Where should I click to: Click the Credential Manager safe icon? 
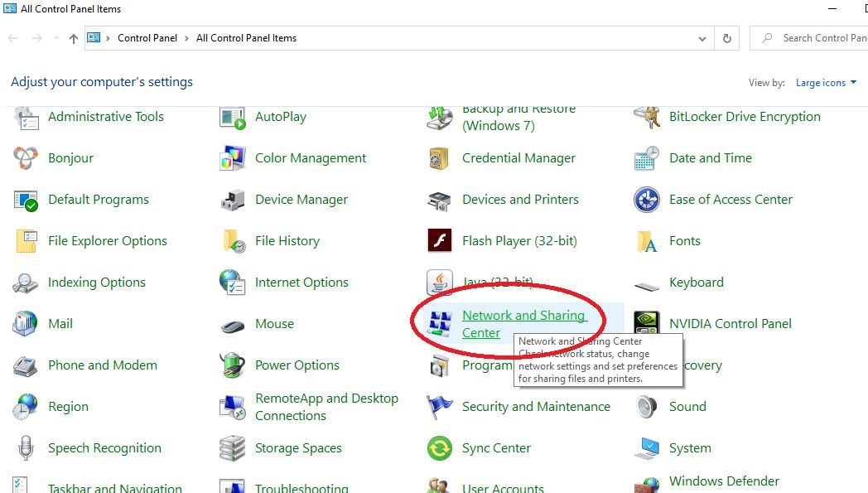(440, 158)
